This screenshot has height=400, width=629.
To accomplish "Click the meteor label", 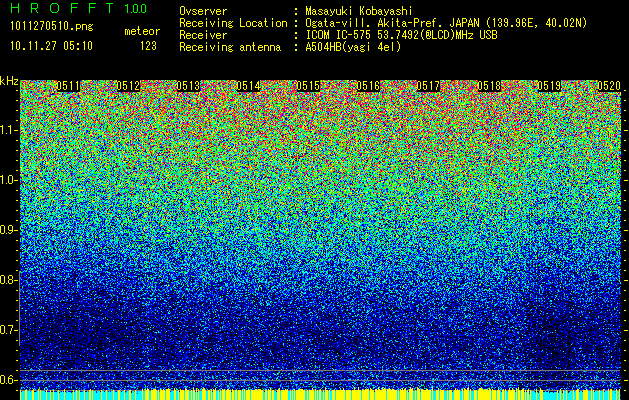I will point(142,31).
